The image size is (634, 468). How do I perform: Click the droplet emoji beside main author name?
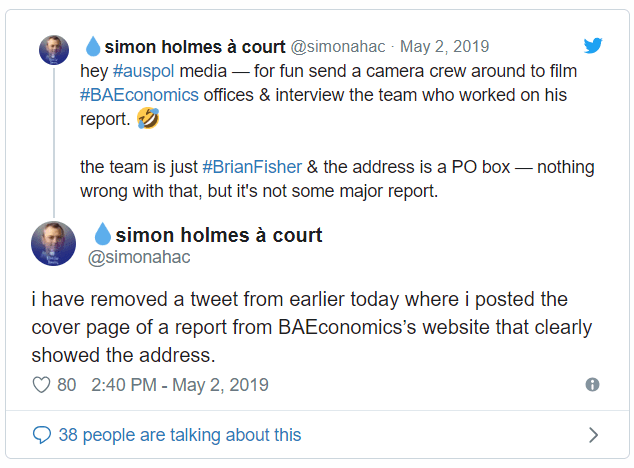(x=102, y=235)
